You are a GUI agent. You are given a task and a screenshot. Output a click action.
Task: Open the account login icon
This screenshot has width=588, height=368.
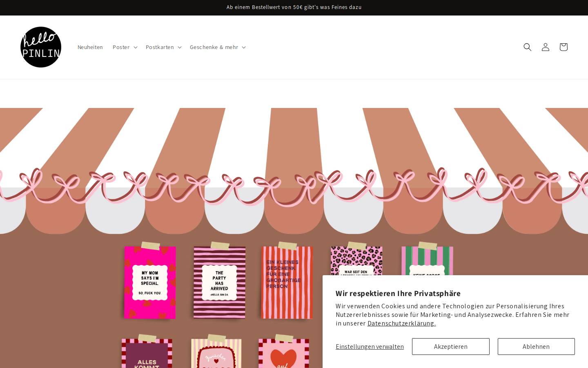546,47
